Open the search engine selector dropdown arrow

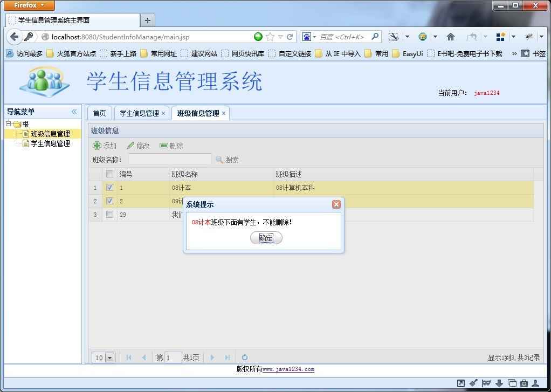tap(315, 37)
